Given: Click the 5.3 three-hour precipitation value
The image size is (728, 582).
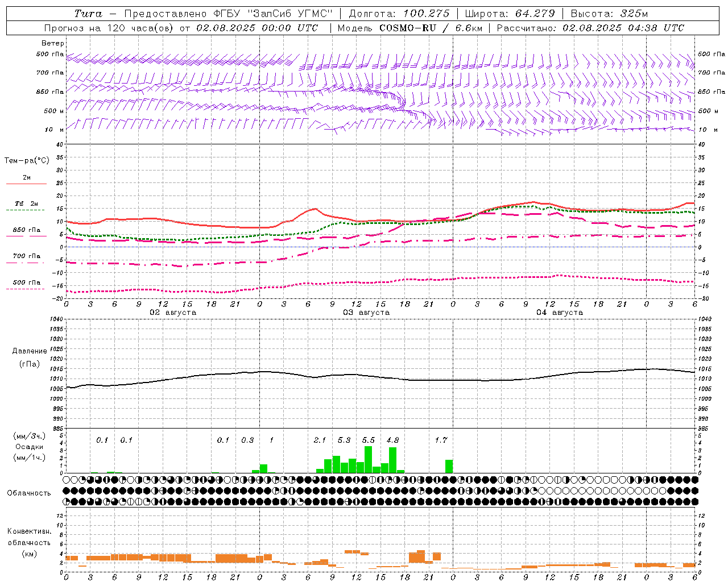Looking at the screenshot, I should click(344, 440).
